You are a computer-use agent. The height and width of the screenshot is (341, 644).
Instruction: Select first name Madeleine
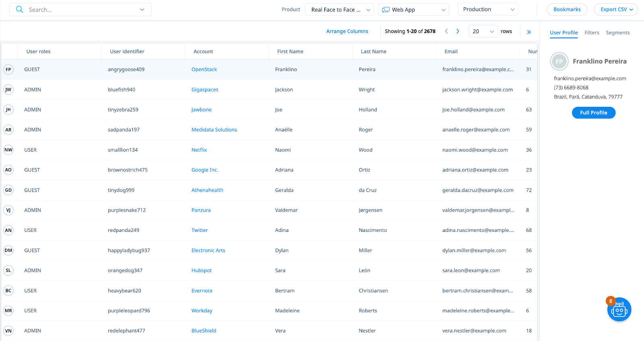point(287,311)
